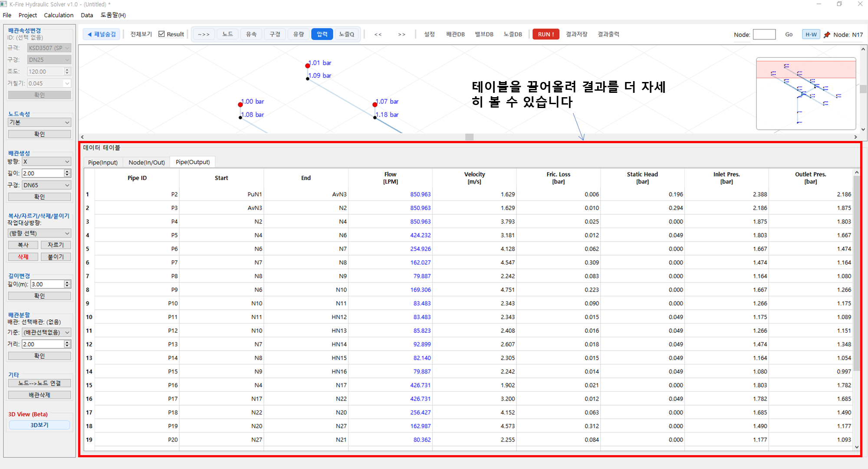Viewport: 868px width, 469px height.
Task: Switch to the Pipe(Input) tab
Action: [103, 162]
